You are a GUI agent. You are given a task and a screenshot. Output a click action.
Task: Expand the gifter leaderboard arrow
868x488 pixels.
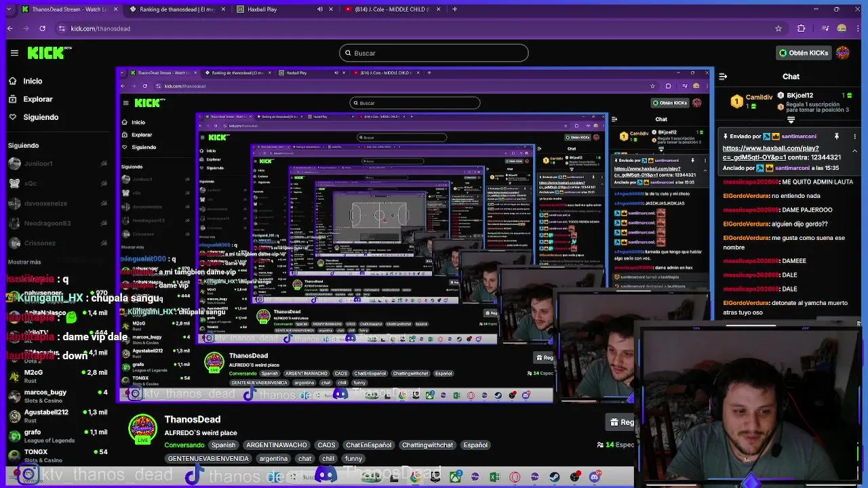coord(791,119)
